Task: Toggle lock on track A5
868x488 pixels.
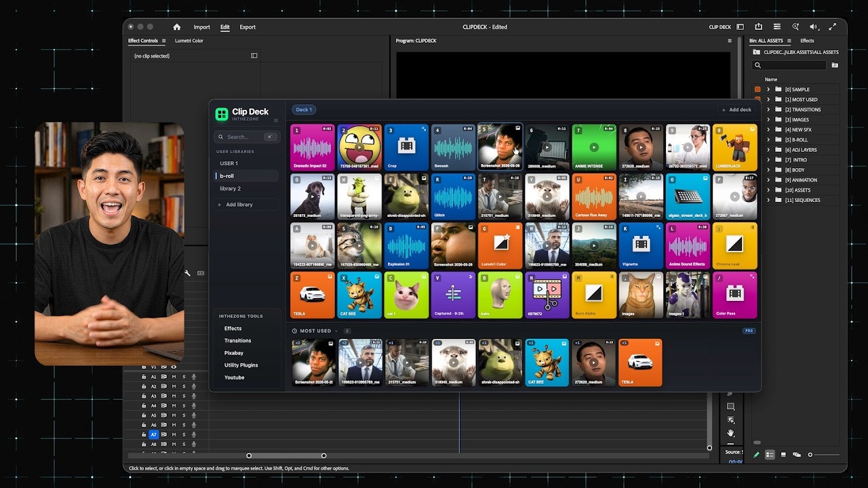Action: click(144, 415)
